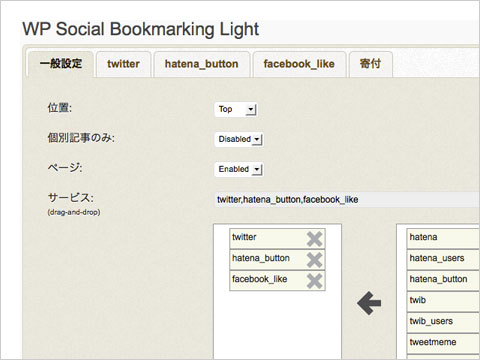Click the left arrow between service lists
The width and height of the screenshot is (480, 360).
coord(369,303)
